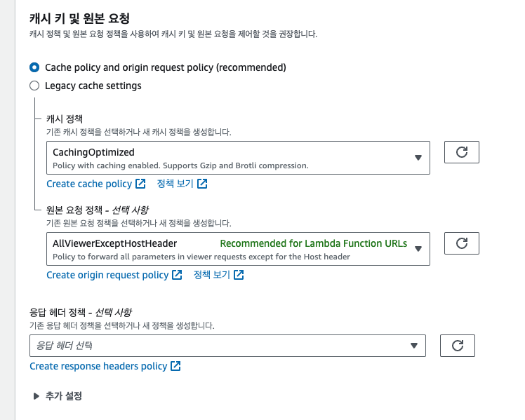The image size is (525, 420).
Task: Open 정책 보기 link under cache policy
Action: (175, 184)
